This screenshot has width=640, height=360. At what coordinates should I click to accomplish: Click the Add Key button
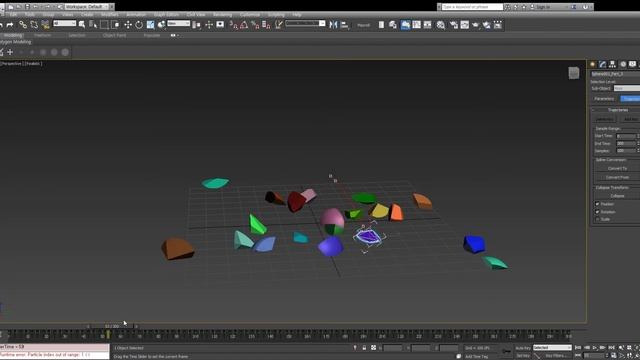(x=630, y=119)
